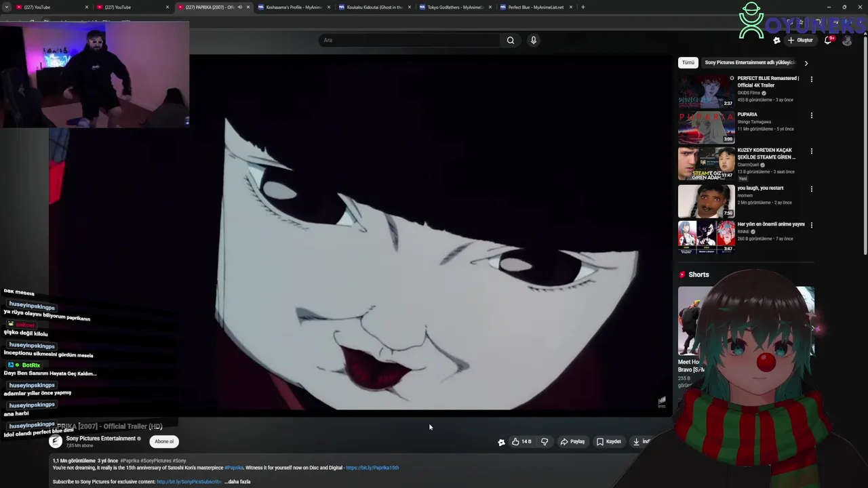Show more filter chips with right arrow
868x488 pixels.
806,63
